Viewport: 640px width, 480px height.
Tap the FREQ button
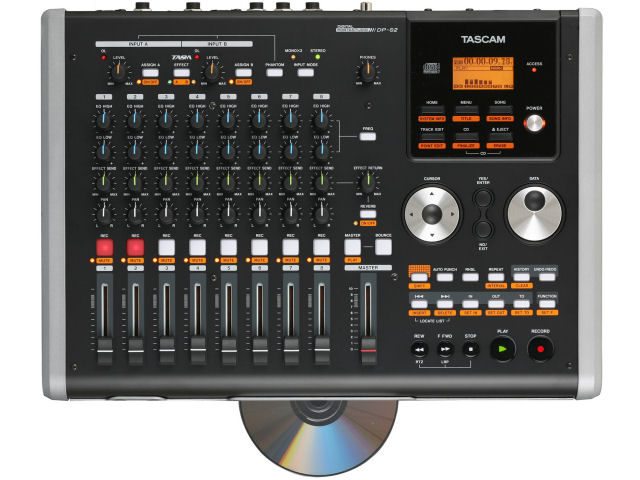[368, 136]
